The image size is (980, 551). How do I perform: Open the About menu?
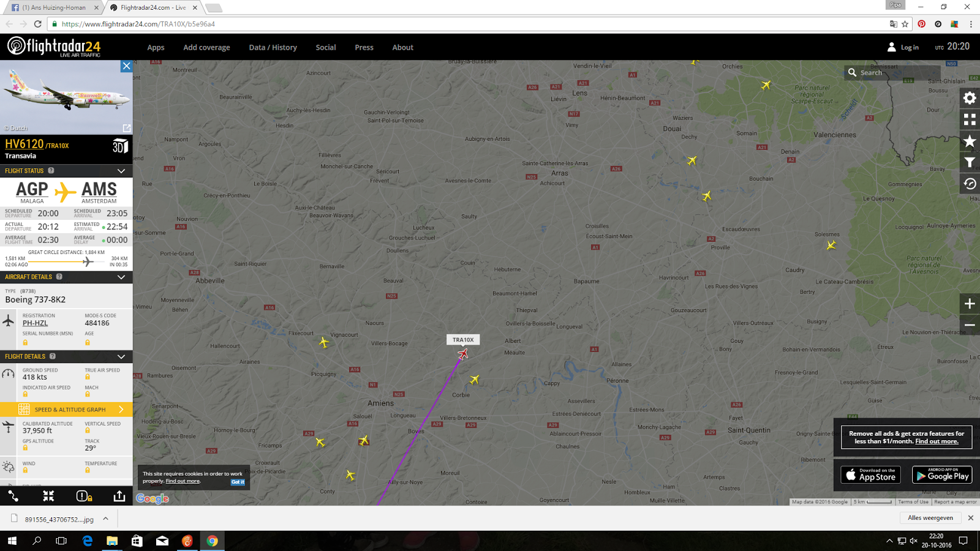pos(403,47)
